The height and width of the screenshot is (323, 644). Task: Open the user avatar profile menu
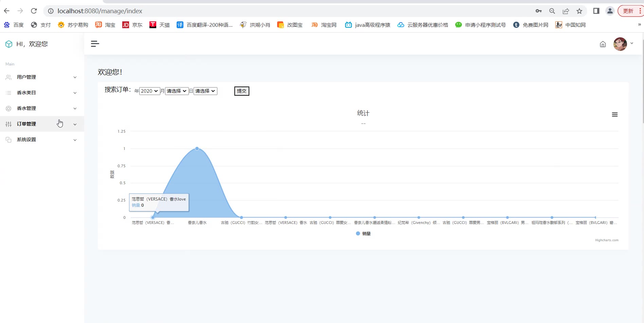[x=620, y=44]
